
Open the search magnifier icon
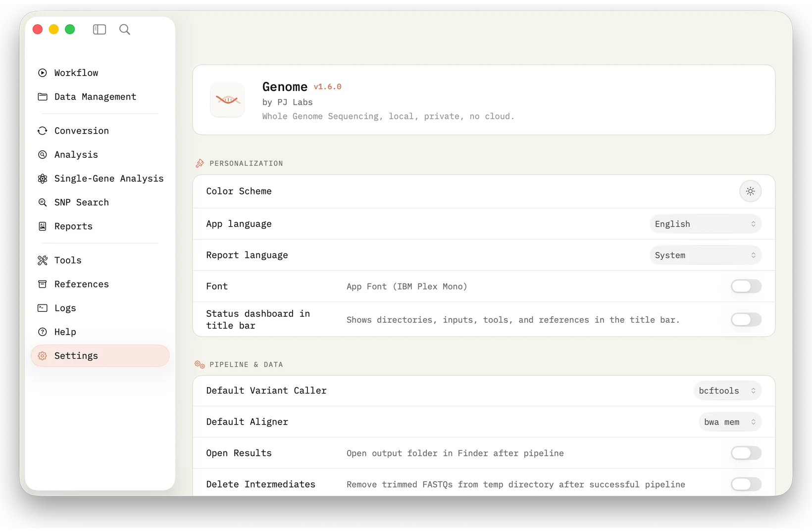pos(125,30)
